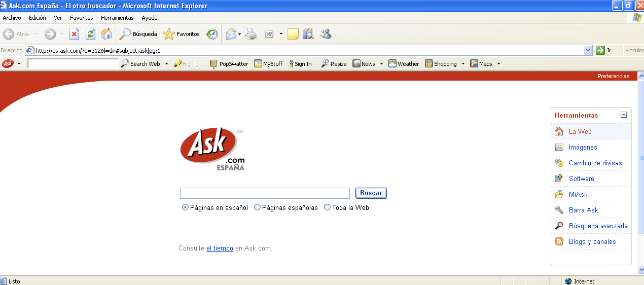Refresh the page with the green arrows icon
Screen dimensions: 644x285
coord(90,34)
